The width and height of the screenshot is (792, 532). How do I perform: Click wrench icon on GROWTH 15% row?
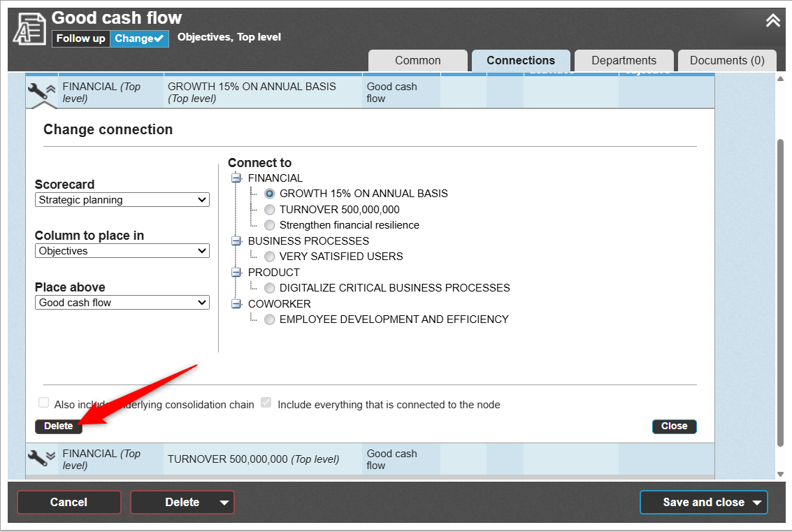tap(37, 92)
